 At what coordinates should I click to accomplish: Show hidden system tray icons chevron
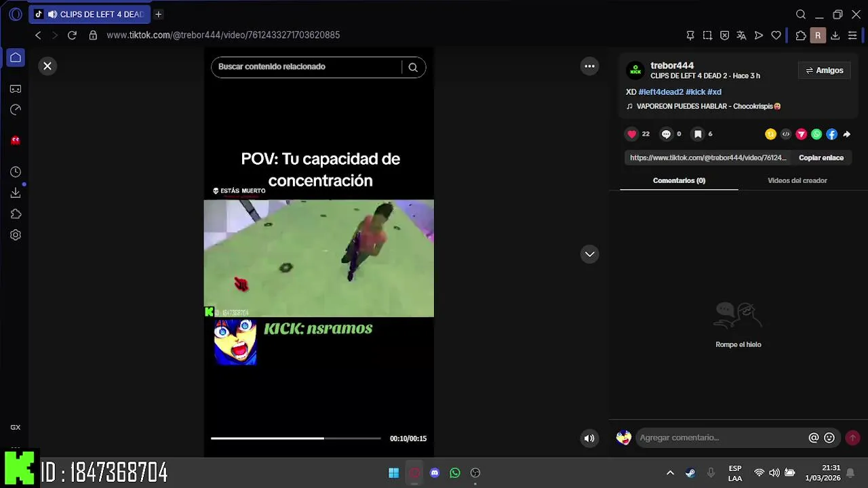click(670, 473)
